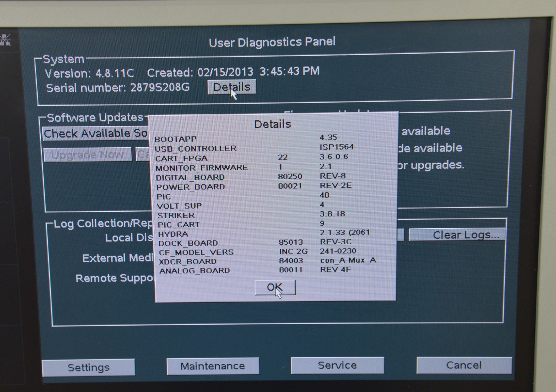
Task: Click the network status icon
Action: click(5, 40)
